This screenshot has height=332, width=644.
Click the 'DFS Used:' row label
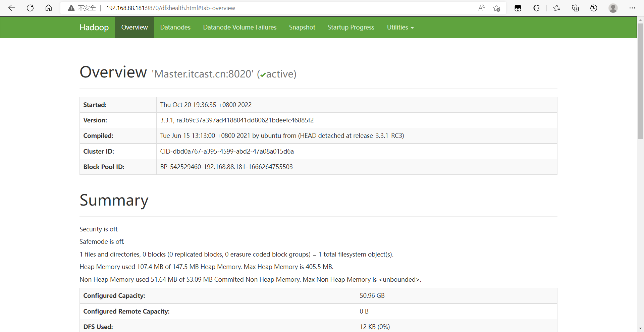(98, 327)
